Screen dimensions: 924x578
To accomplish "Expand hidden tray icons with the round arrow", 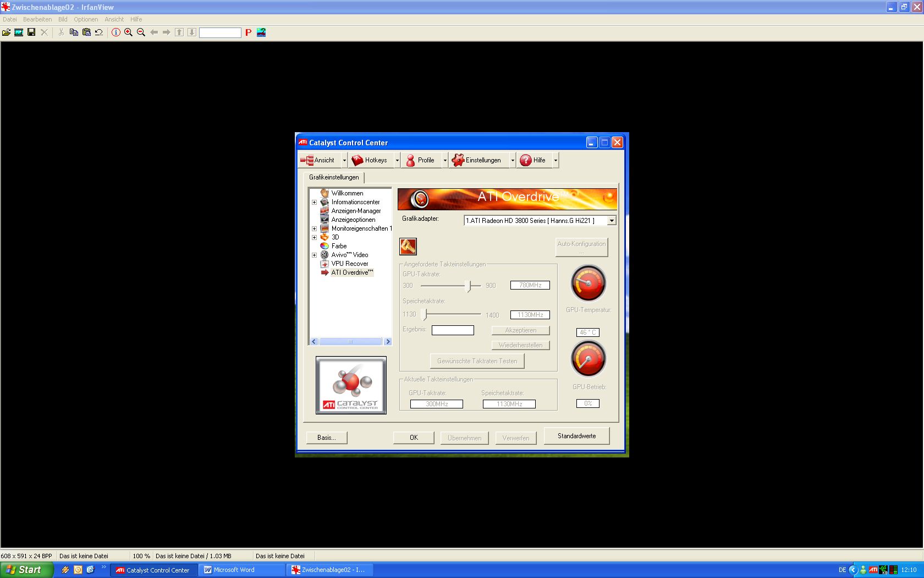I will 853,570.
